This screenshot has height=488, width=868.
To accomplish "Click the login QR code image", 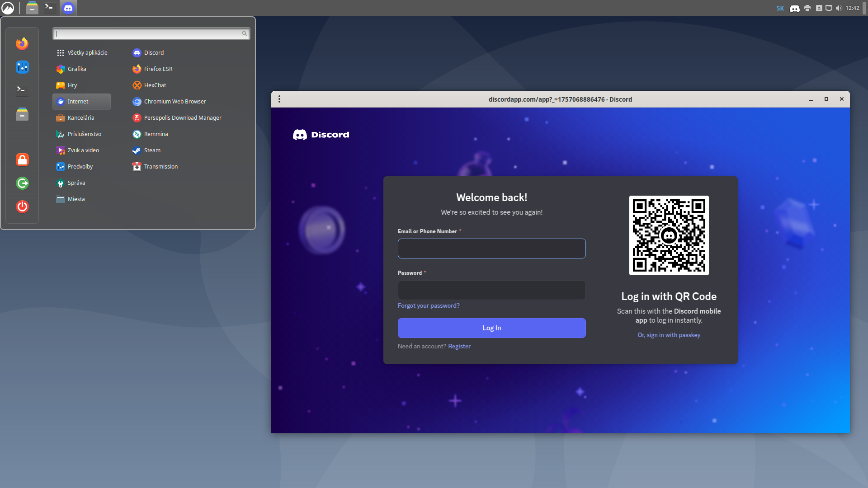I will pyautogui.click(x=669, y=235).
